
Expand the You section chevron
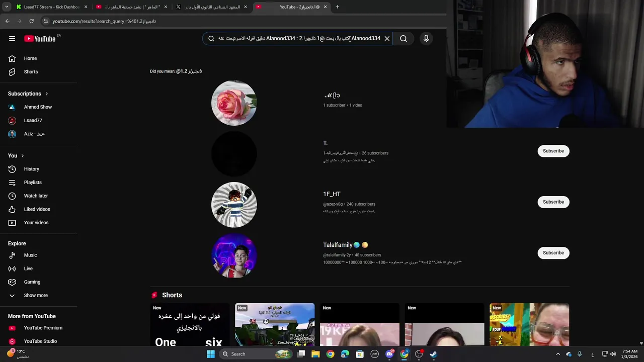[x=22, y=156]
